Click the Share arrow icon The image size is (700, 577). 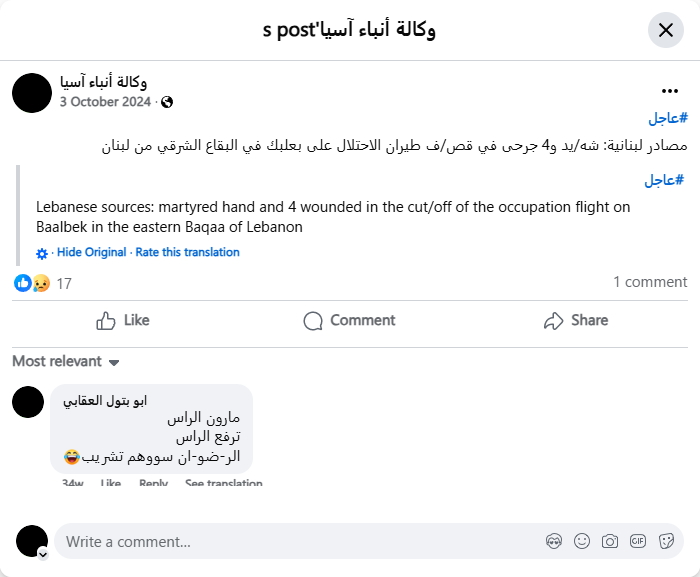(554, 321)
